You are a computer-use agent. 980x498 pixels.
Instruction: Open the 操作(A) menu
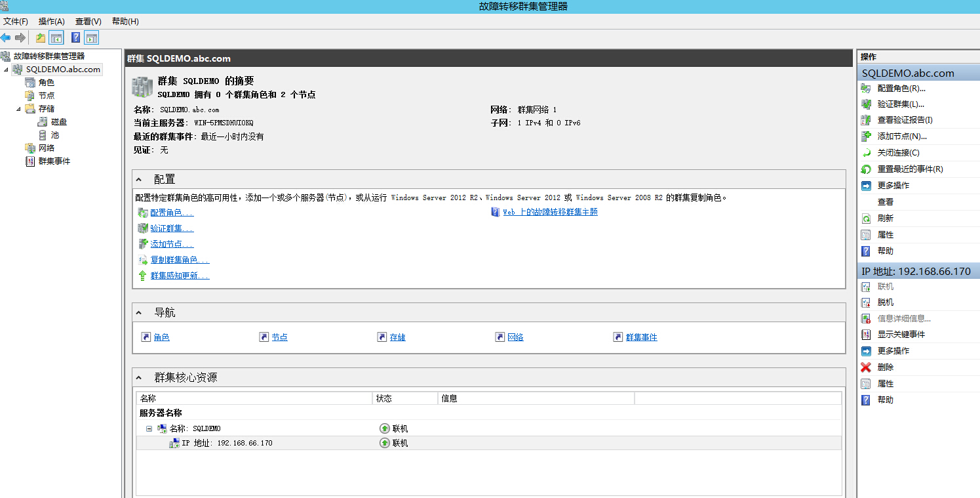tap(51, 21)
